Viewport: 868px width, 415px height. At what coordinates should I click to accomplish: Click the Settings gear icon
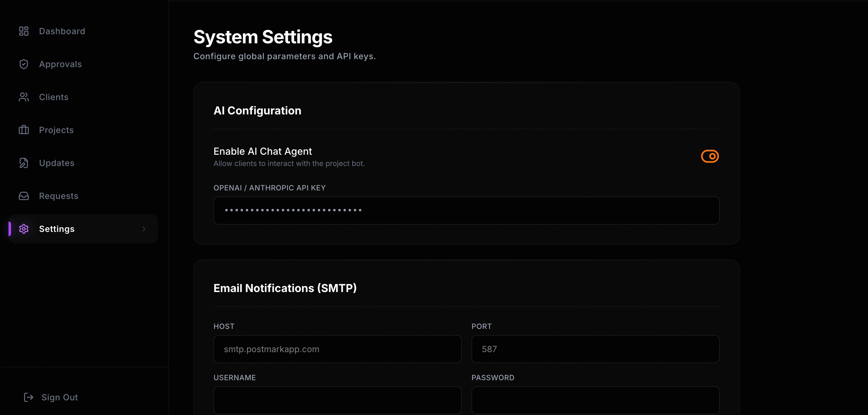point(23,229)
